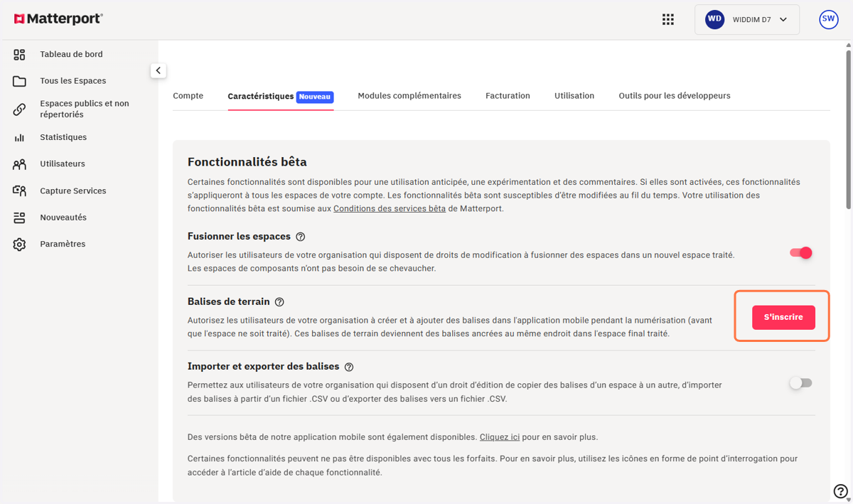This screenshot has width=853, height=504.
Task: Go to Tous les Espaces
Action: click(x=73, y=81)
